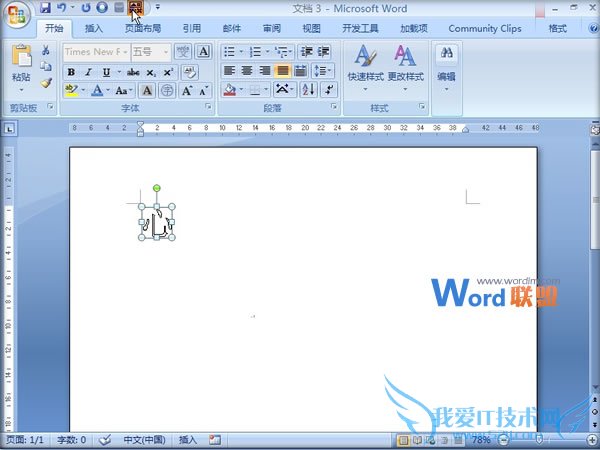The height and width of the screenshot is (450, 600).
Task: Switch to the 引用 tab
Action: pos(191,28)
